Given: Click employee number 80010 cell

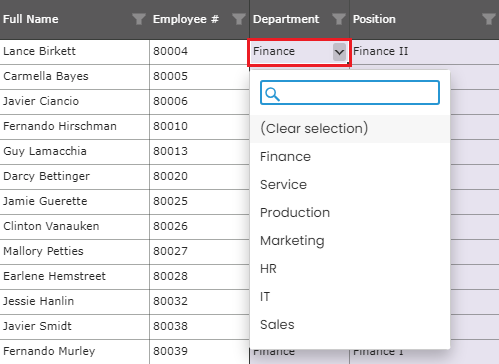Looking at the screenshot, I should point(199,127).
